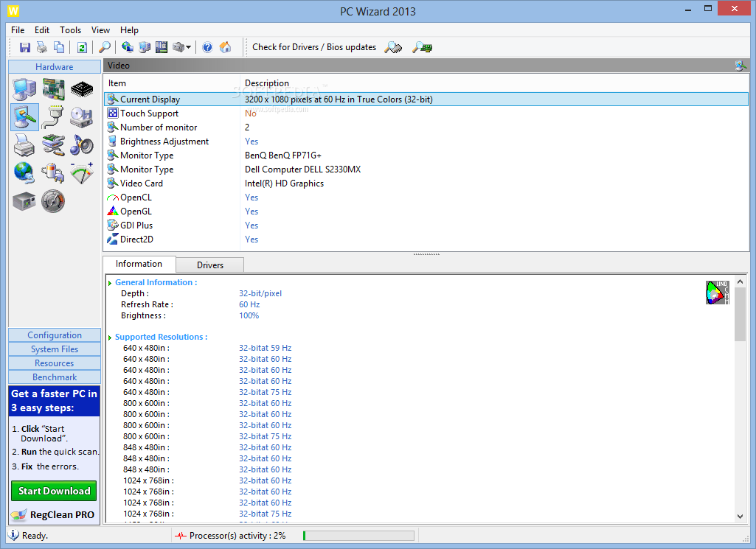Select the Video monitor icon in Hardware panel

click(24, 117)
